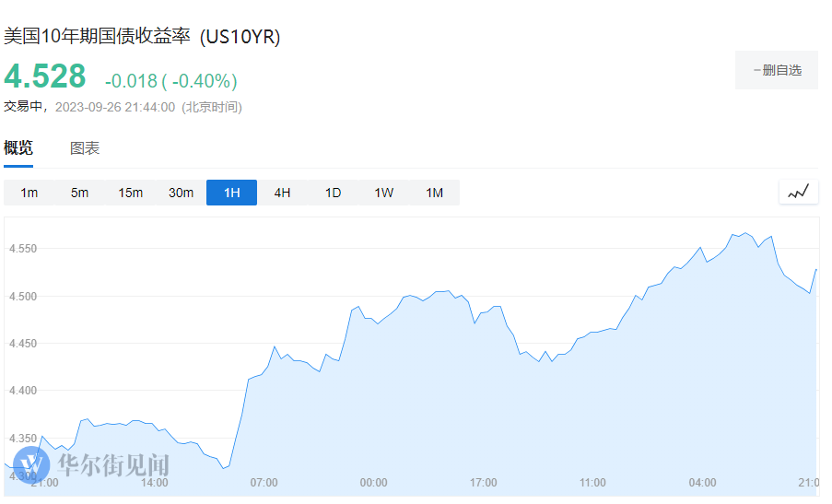Choose the 15m interval
The width and height of the screenshot is (832, 504).
coord(131,193)
